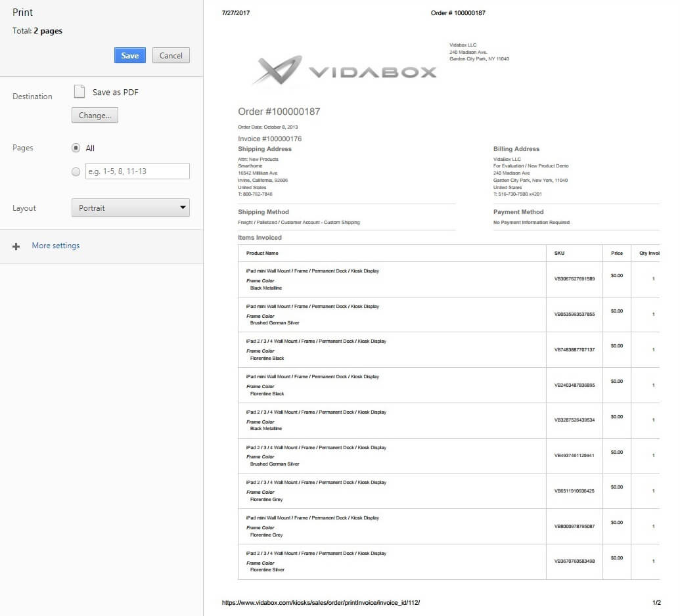The image size is (680, 616).
Task: Click the footer invoice URL text
Action: click(x=321, y=603)
